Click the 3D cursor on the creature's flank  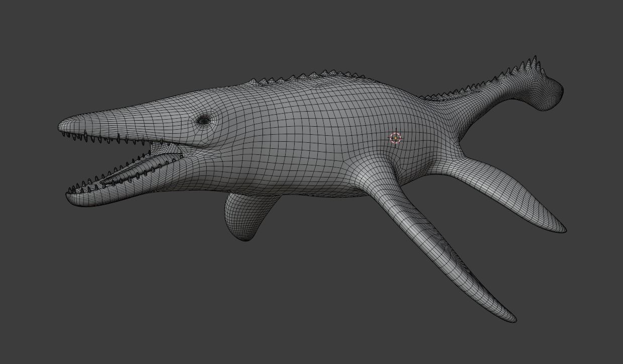396,138
